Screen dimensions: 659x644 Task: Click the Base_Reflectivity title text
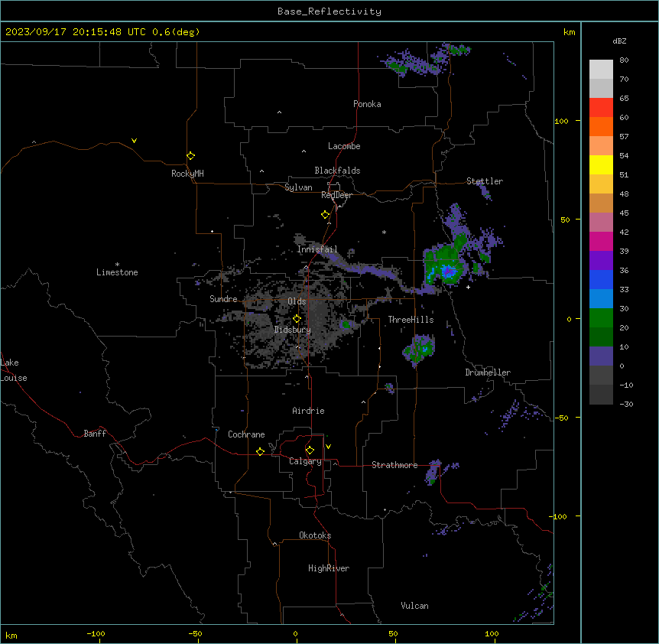[x=329, y=11]
